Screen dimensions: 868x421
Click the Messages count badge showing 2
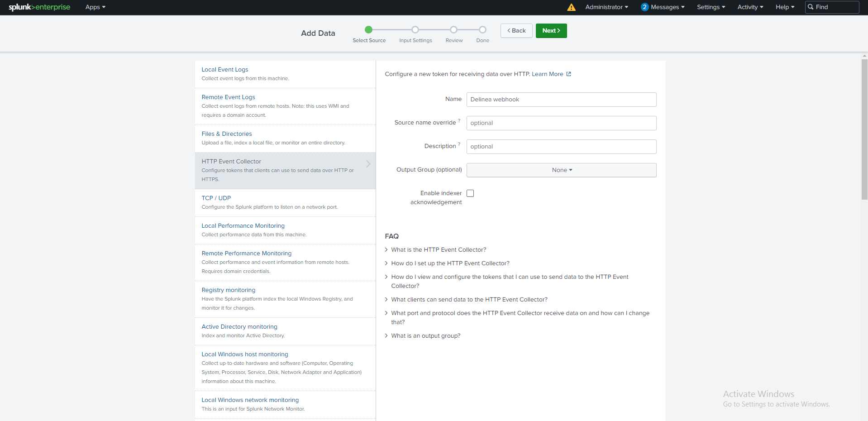point(644,7)
